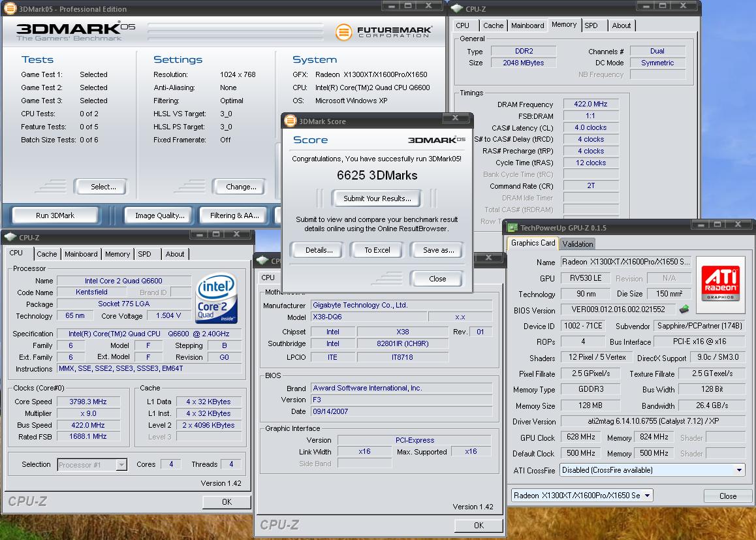Switch to the Validation tab in GPU-Z
This screenshot has width=756, height=540.
pos(577,244)
